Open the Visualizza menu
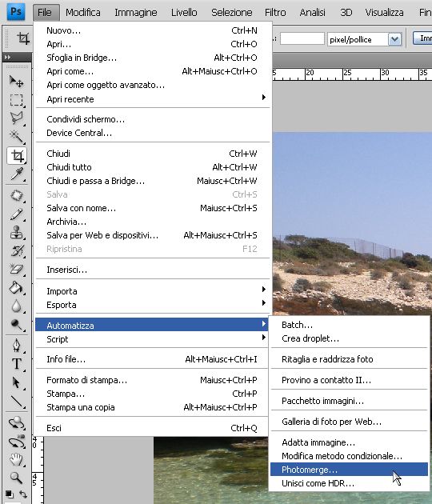Viewport: 432px width, 504px height. 384,13
